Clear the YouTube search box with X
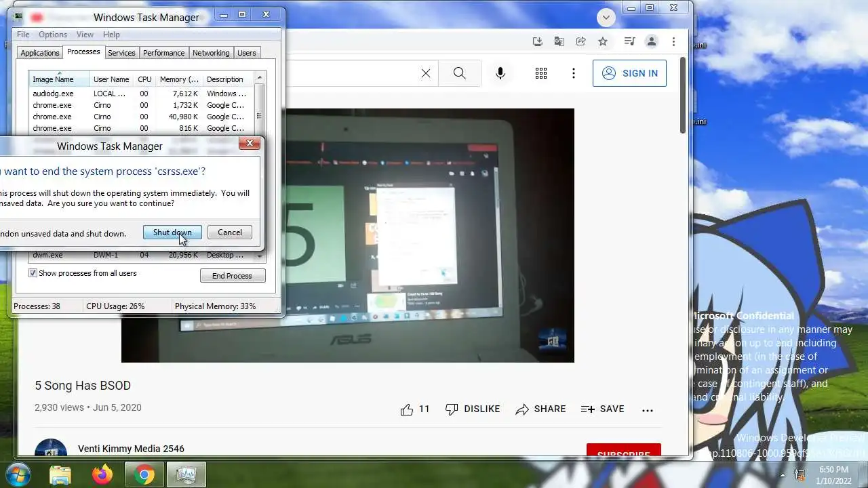 click(x=426, y=73)
